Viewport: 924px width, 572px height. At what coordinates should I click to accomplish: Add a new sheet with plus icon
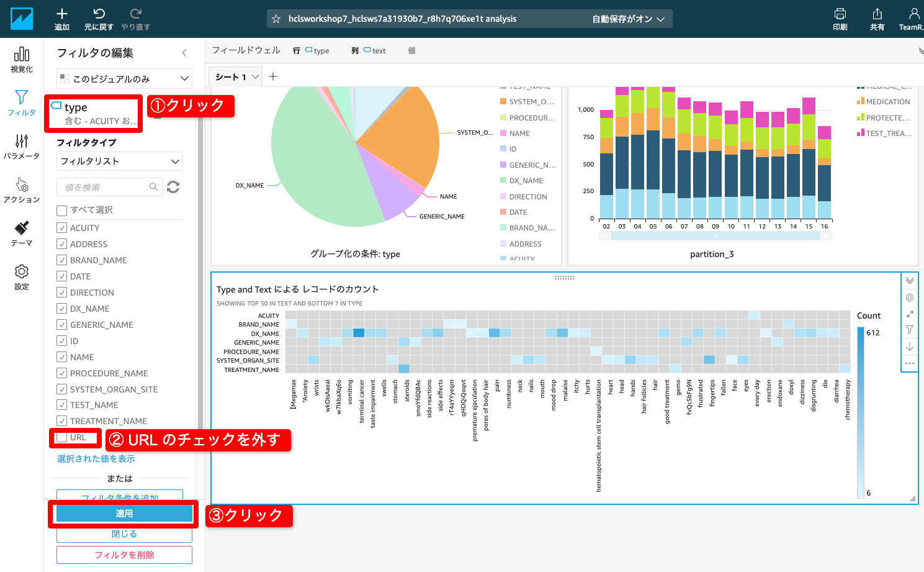tap(273, 76)
